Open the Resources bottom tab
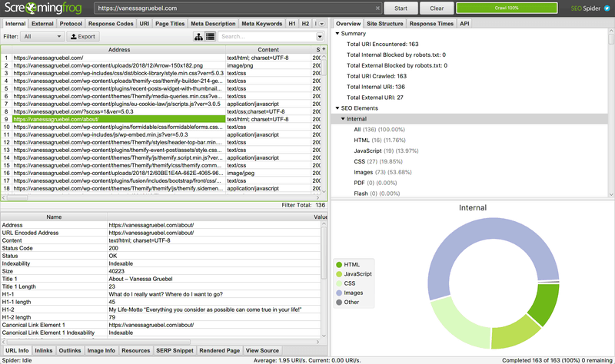 tap(136, 350)
